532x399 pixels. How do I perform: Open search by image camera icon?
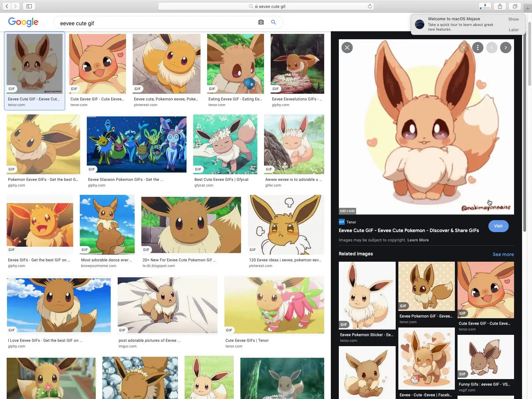(261, 22)
